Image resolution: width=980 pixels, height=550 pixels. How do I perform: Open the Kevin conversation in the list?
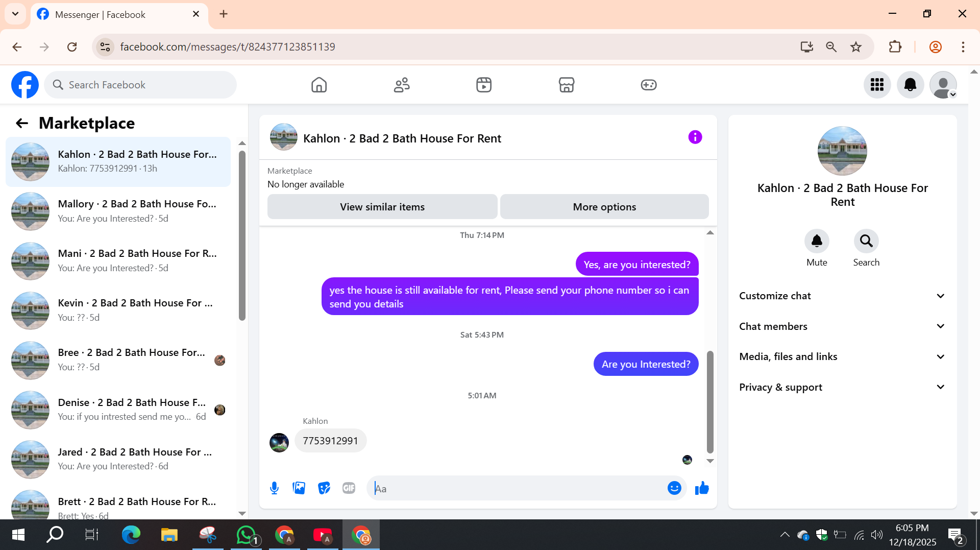pyautogui.click(x=118, y=310)
